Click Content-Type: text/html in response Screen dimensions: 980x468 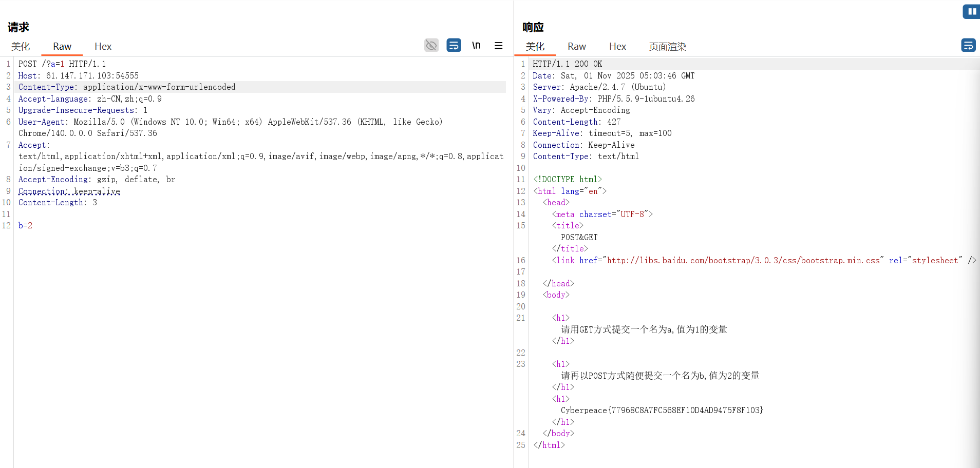click(586, 157)
